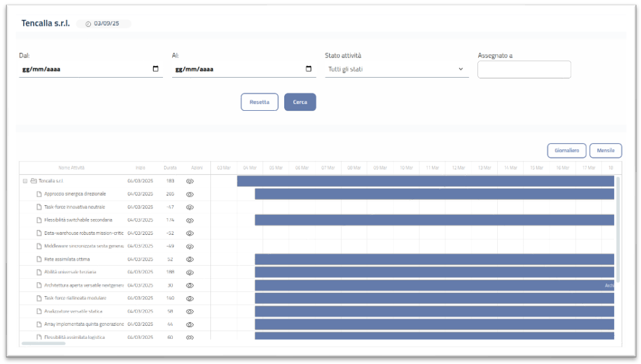
Task: Click eye icon in Rete assimilata ottima row
Action: coord(190,259)
